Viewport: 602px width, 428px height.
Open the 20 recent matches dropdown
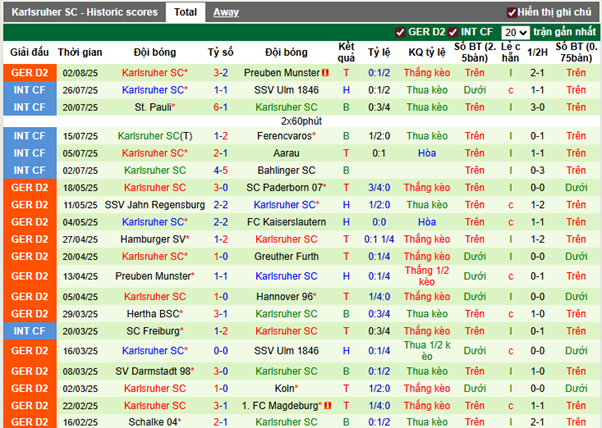pos(515,33)
